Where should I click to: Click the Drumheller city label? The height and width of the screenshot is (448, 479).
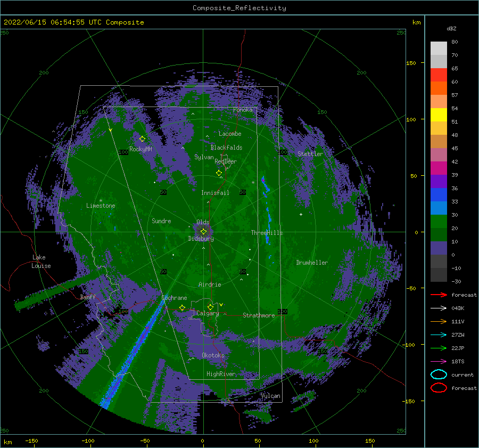click(312, 263)
